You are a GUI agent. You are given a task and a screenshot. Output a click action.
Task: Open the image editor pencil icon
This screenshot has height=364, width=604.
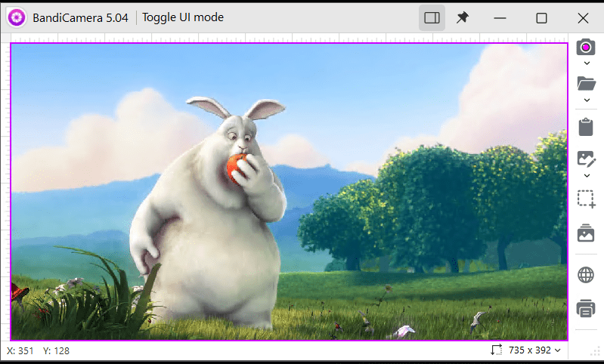[x=587, y=159]
